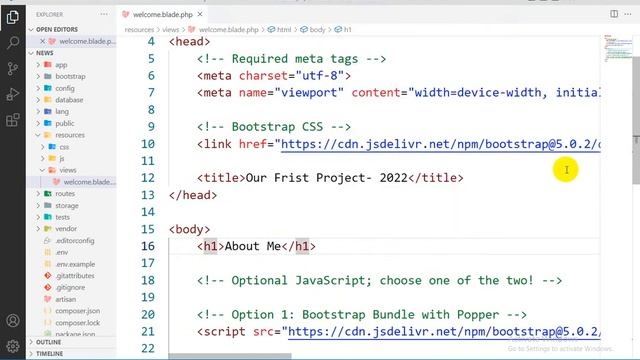Click the editor vertical scrollbar thumb
Screen dimensions: 640x360
click(636, 120)
